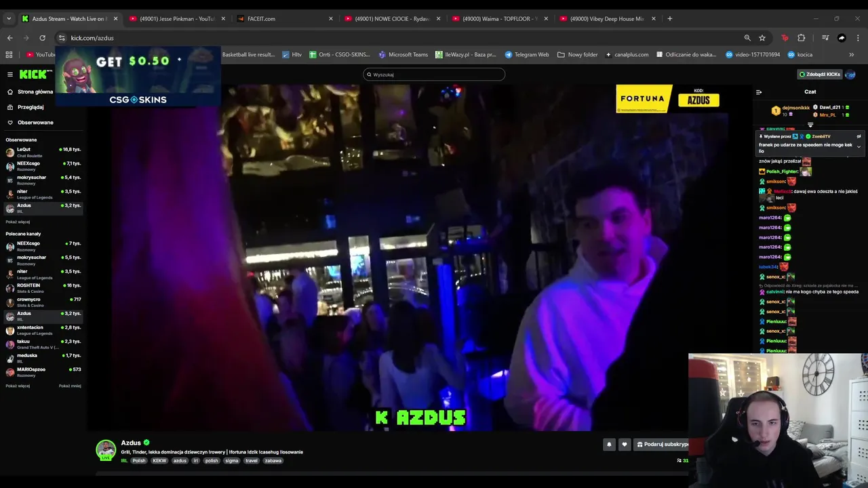The height and width of the screenshot is (488, 868).
Task: Close the Azdus Stream Kick tab
Action: tap(115, 19)
